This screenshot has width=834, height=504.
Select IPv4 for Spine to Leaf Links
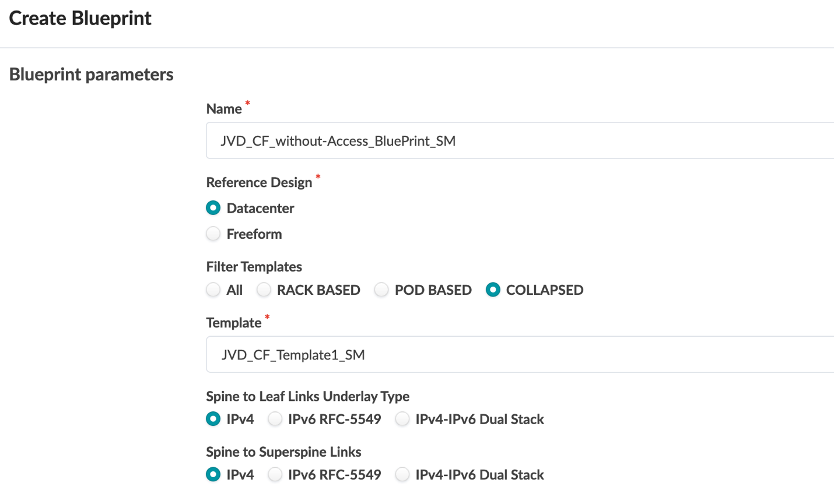tap(213, 419)
